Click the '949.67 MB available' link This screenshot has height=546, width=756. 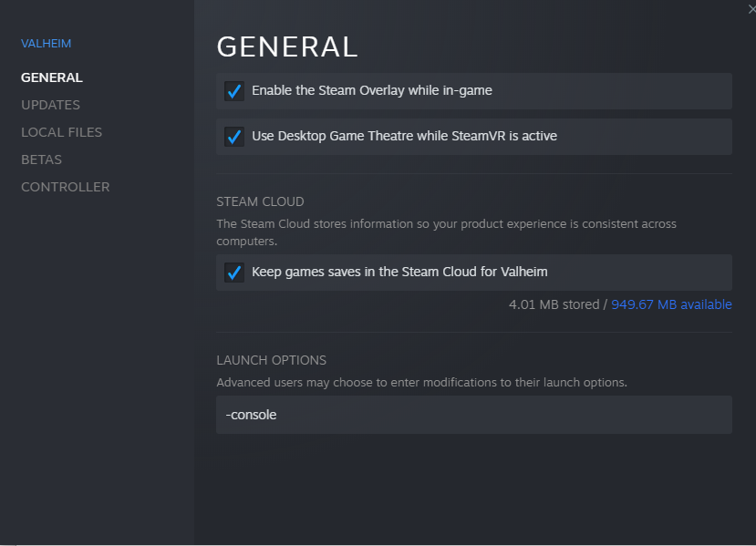click(x=671, y=304)
